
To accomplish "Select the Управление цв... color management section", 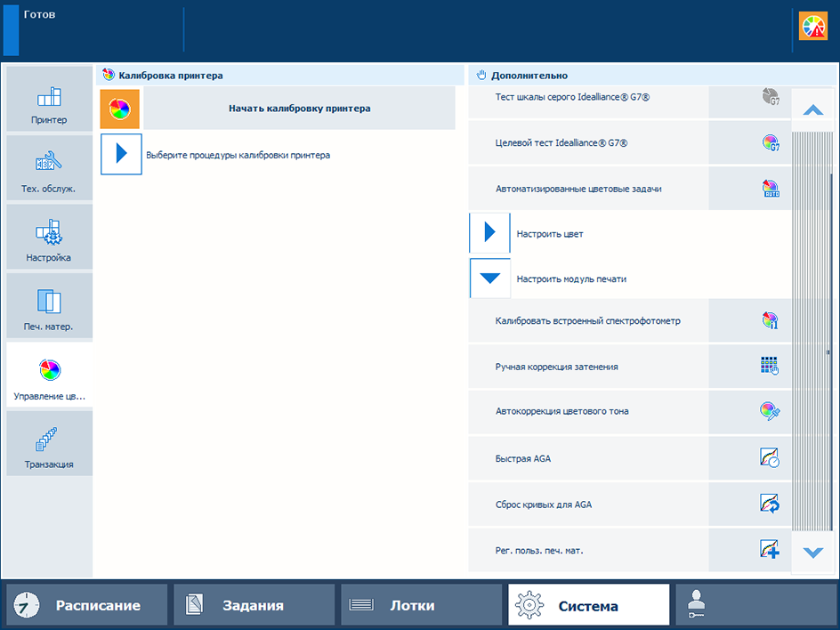I will coord(49,375).
